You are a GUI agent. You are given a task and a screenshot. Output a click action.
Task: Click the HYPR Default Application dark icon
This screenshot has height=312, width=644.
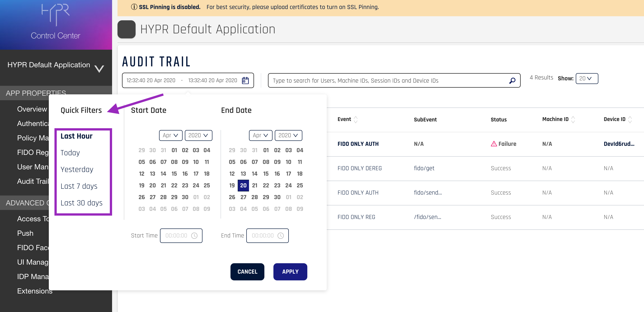[127, 29]
